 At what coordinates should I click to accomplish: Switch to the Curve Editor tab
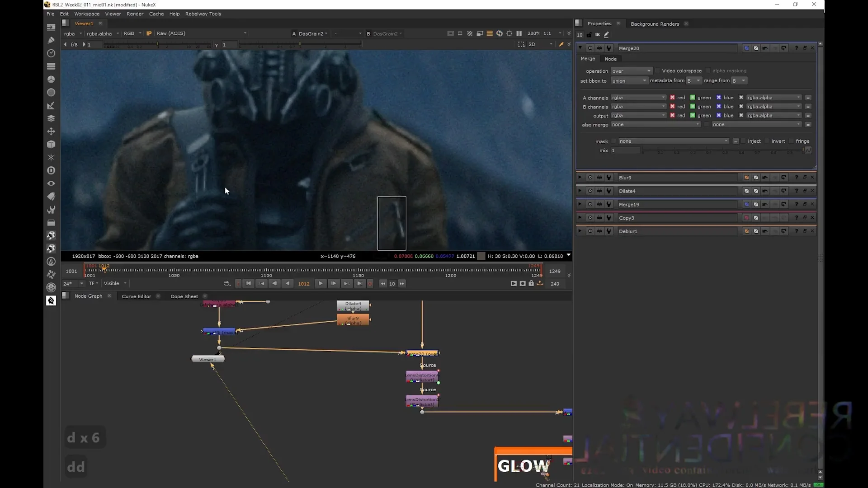pyautogui.click(x=137, y=296)
